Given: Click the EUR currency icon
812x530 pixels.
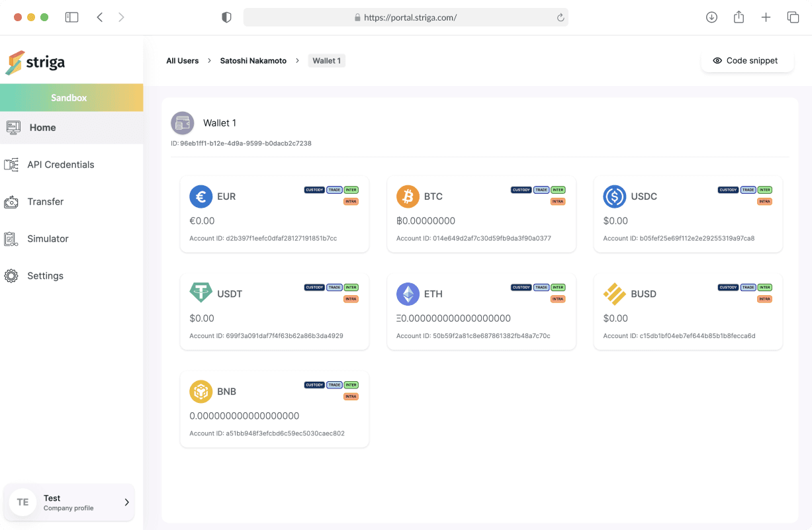Looking at the screenshot, I should [201, 197].
